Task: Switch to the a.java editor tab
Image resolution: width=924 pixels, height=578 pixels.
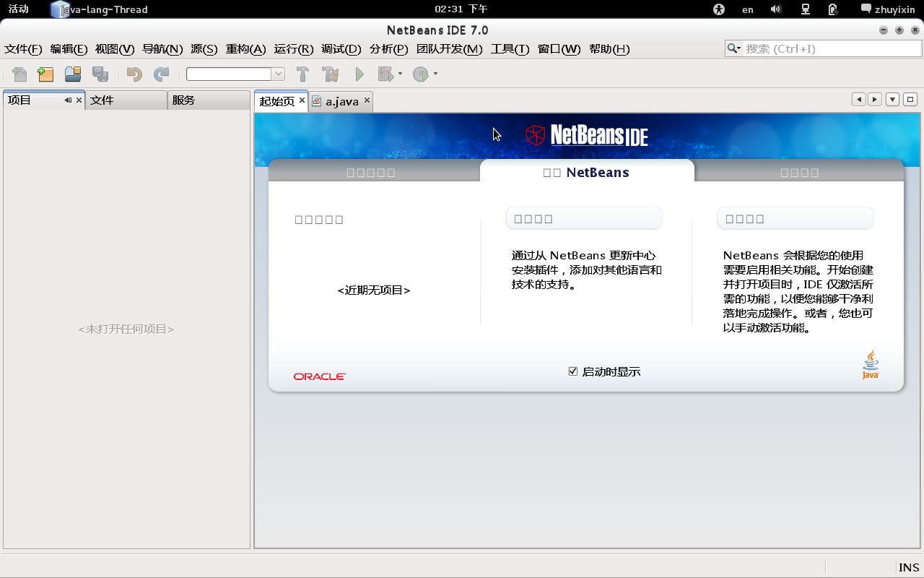Action: [342, 101]
